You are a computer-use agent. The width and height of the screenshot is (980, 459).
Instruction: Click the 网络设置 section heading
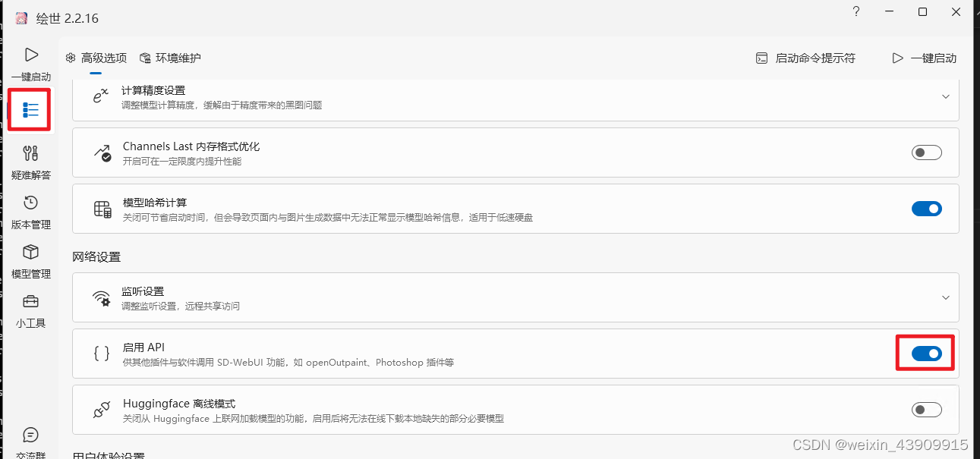click(96, 256)
